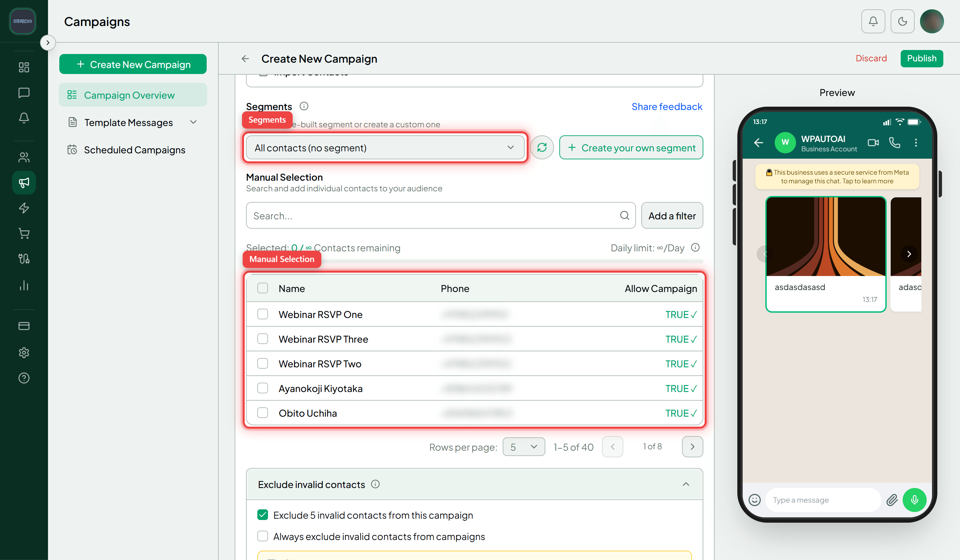Viewport: 960px width, 560px height.
Task: Enable Always exclude invalid contacts checkbox
Action: coord(262,536)
